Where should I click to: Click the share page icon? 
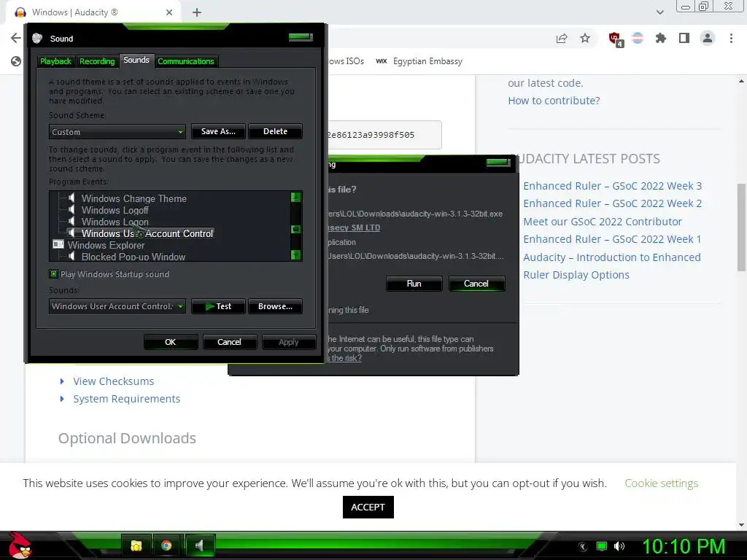(562, 38)
